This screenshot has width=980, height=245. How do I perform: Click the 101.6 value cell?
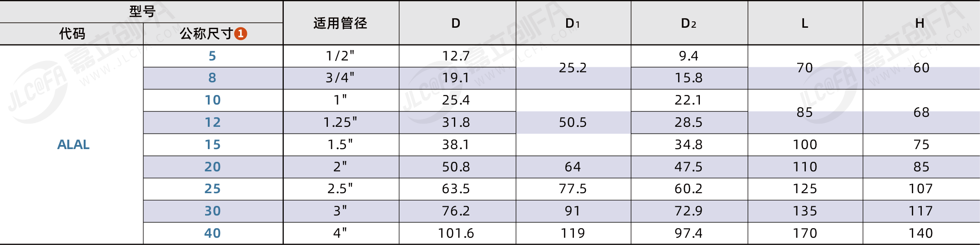click(x=456, y=233)
